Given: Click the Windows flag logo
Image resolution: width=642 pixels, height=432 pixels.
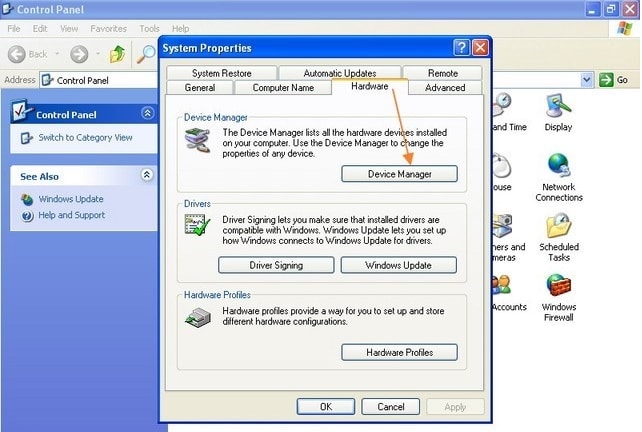Looking at the screenshot, I should click(x=625, y=29).
